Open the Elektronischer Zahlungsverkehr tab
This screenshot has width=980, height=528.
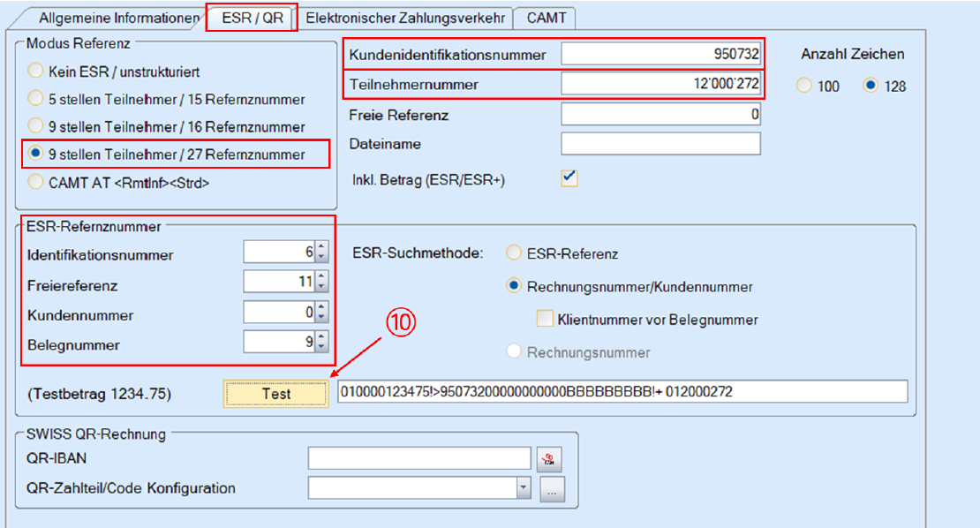(x=405, y=19)
